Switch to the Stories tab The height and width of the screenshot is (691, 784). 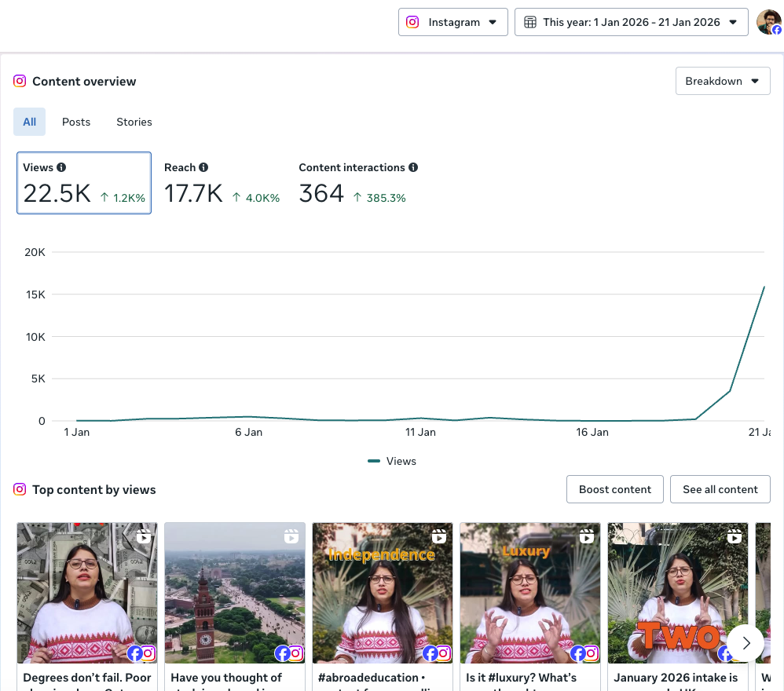134,122
